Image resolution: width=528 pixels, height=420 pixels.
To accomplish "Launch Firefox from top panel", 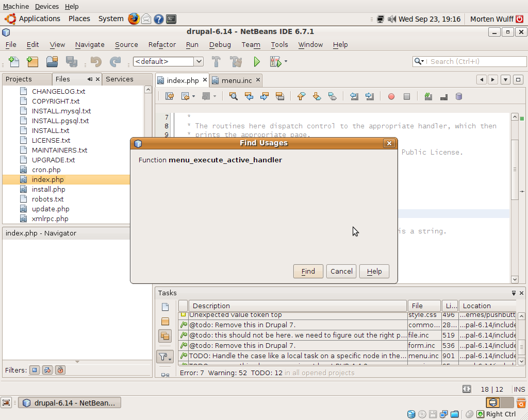I will click(134, 19).
